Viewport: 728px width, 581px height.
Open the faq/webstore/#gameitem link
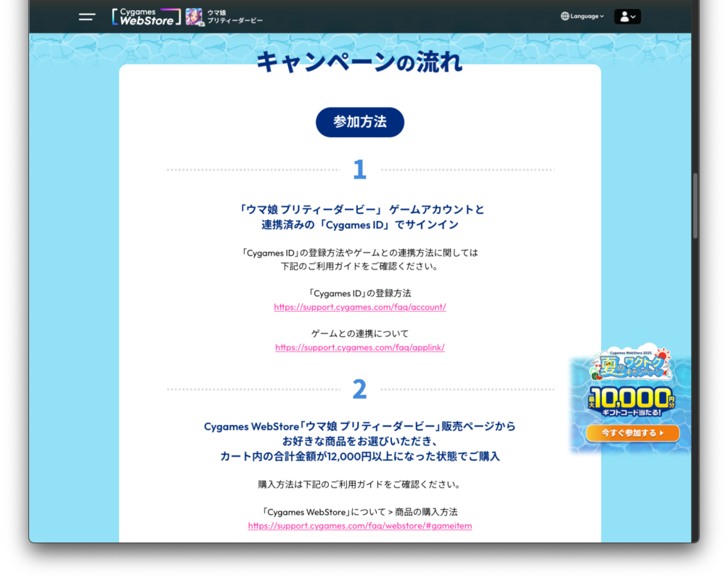coord(359,526)
